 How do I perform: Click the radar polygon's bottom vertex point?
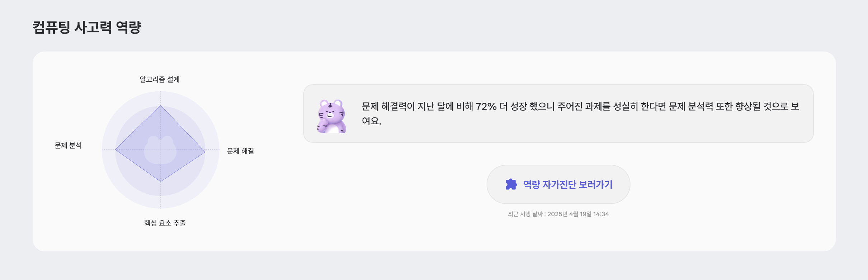pyautogui.click(x=160, y=182)
